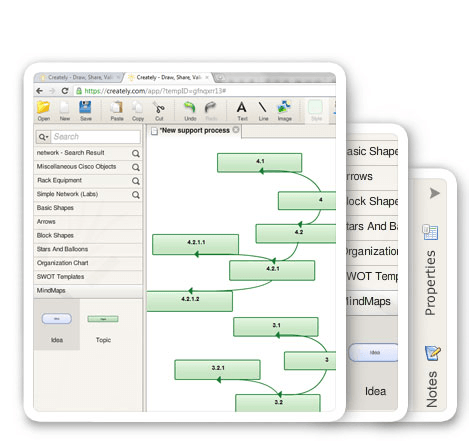Screen dimensions: 469x441
Task: Select mind map node 4.2.1.2
Action: 190,301
